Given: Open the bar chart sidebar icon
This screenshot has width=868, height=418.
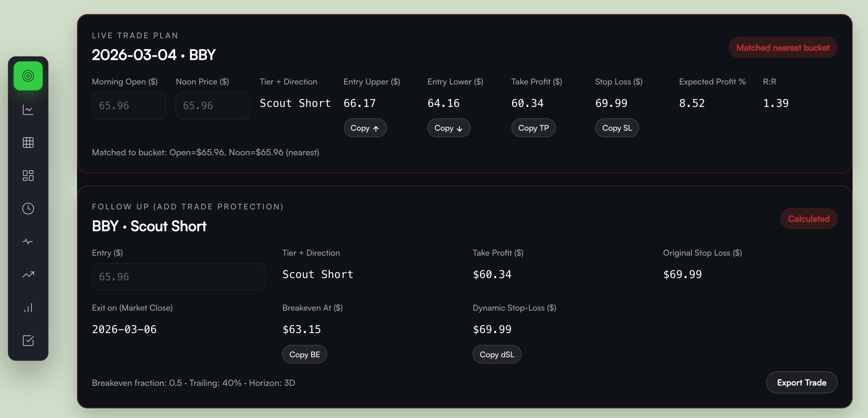Looking at the screenshot, I should point(28,308).
